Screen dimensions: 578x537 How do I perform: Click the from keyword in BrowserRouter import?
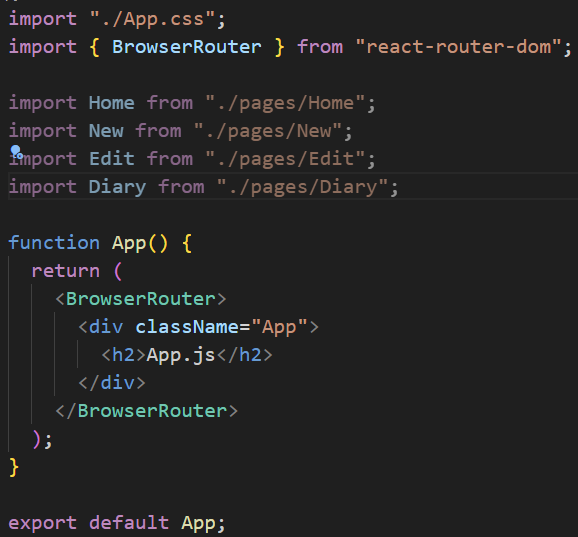pyautogui.click(x=320, y=47)
